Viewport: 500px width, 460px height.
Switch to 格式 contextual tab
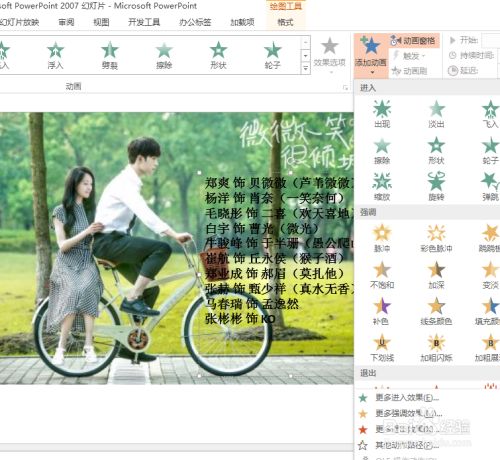pos(285,22)
